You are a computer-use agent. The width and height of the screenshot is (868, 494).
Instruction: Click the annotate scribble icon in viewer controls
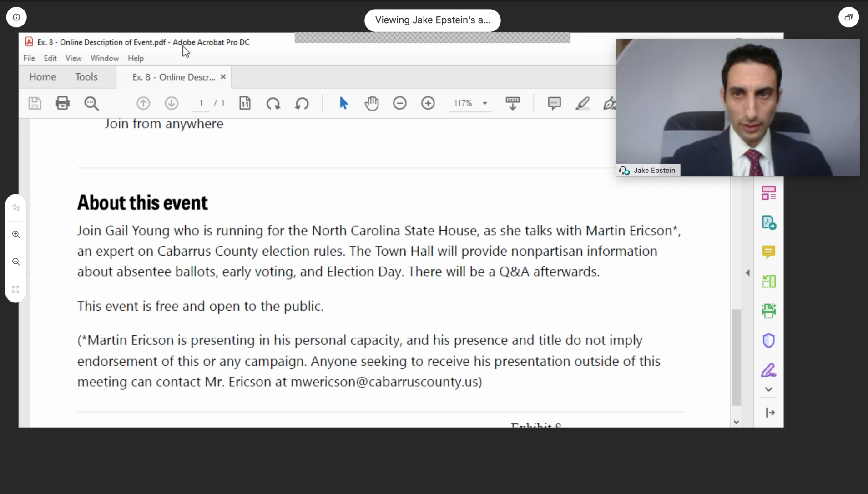[16, 207]
